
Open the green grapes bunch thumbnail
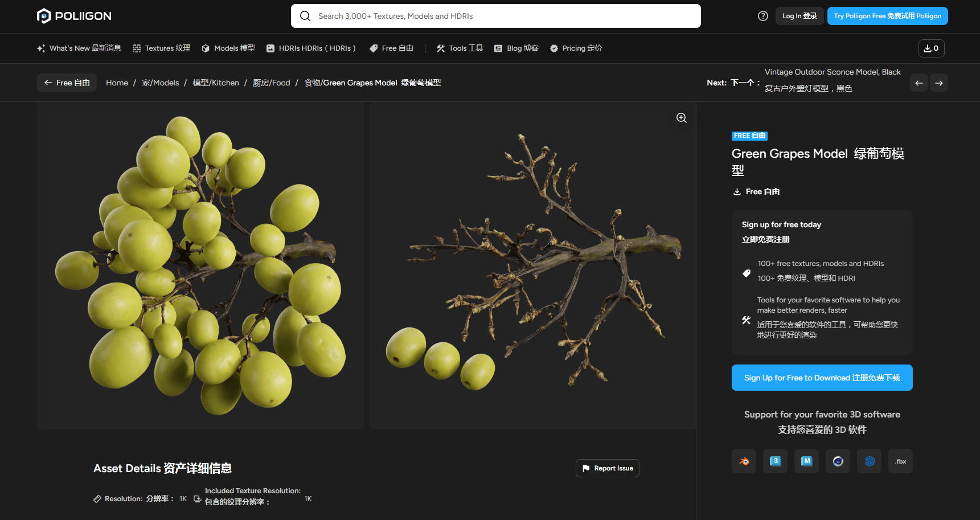(x=200, y=265)
